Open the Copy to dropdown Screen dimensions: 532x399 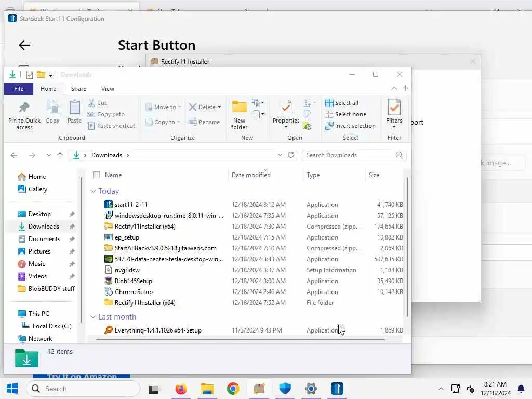point(163,122)
